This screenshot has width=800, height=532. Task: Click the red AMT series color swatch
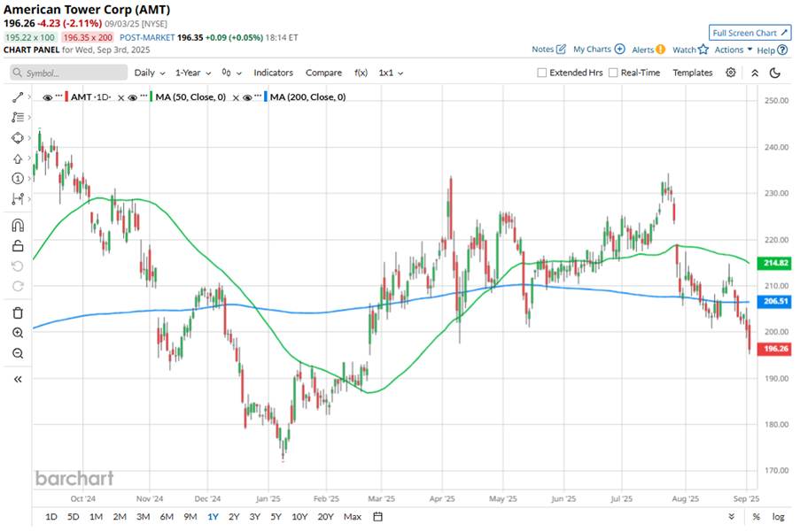pyautogui.click(x=66, y=96)
